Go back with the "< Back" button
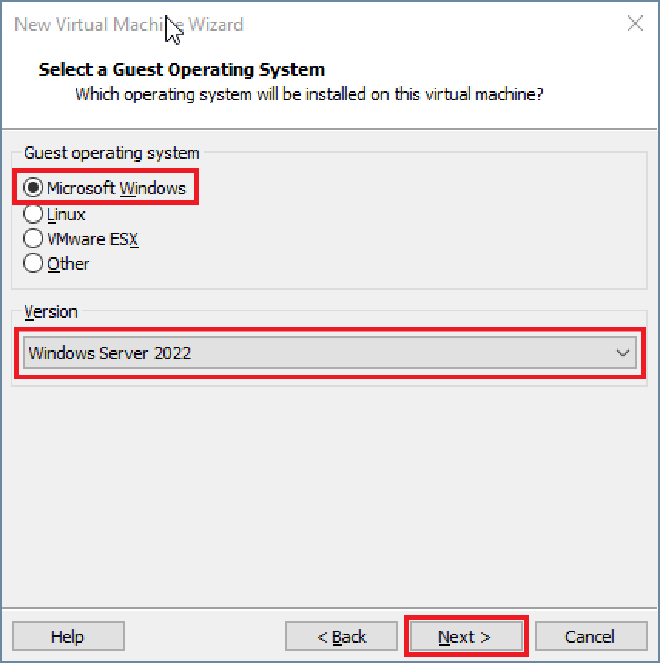660x663 pixels. pos(342,636)
